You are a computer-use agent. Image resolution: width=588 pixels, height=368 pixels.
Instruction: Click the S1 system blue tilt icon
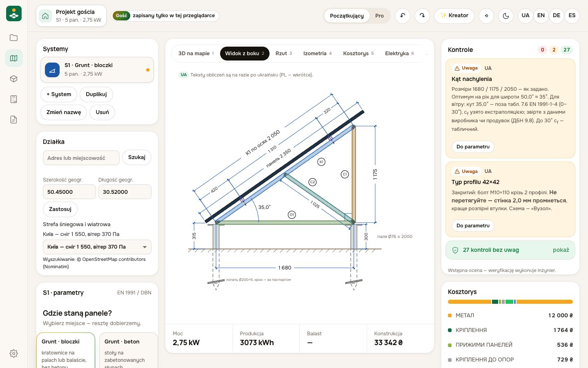click(52, 70)
